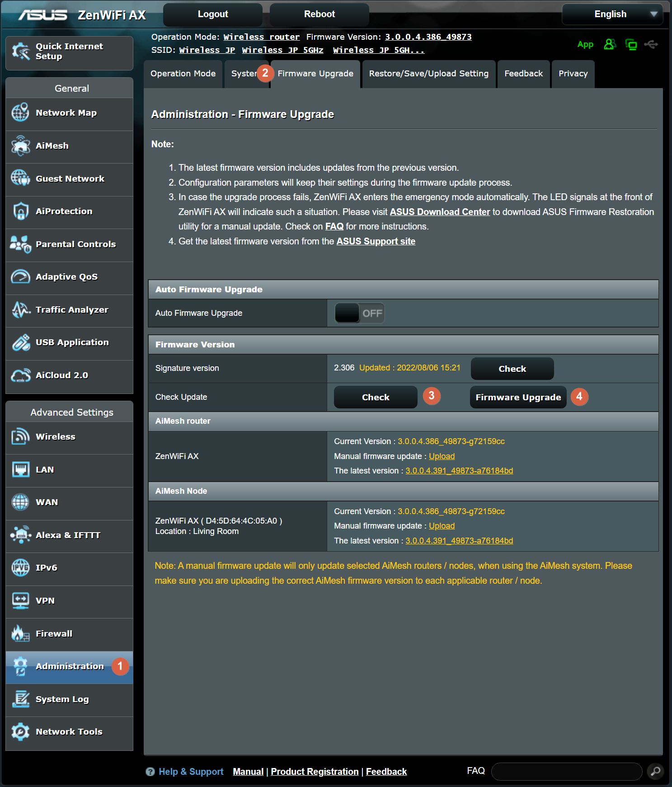Open Alexa & IFTTT icon
The height and width of the screenshot is (787, 672).
coord(20,535)
